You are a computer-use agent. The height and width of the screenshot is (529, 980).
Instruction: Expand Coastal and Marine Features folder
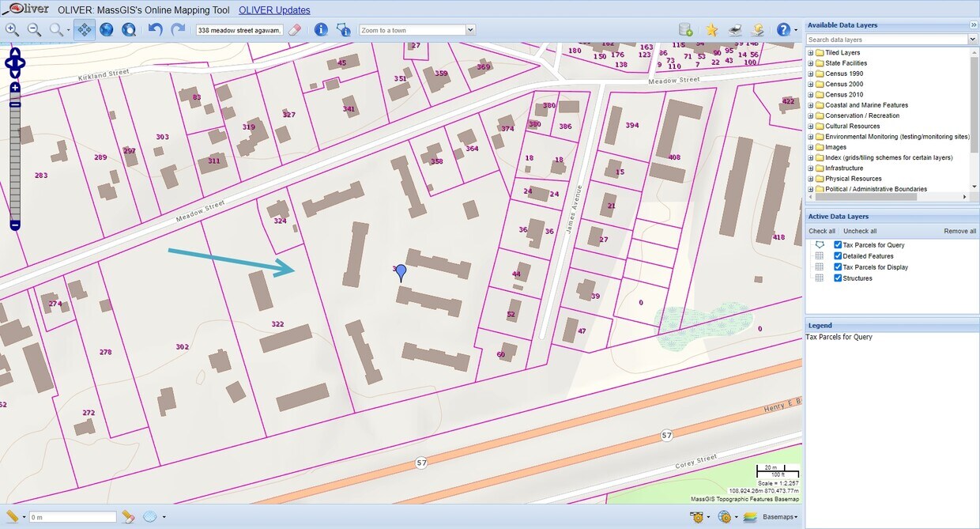coord(810,105)
